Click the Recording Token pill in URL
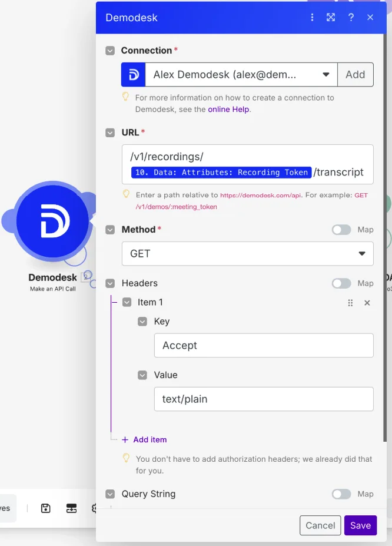This screenshot has height=546, width=392. click(x=221, y=173)
